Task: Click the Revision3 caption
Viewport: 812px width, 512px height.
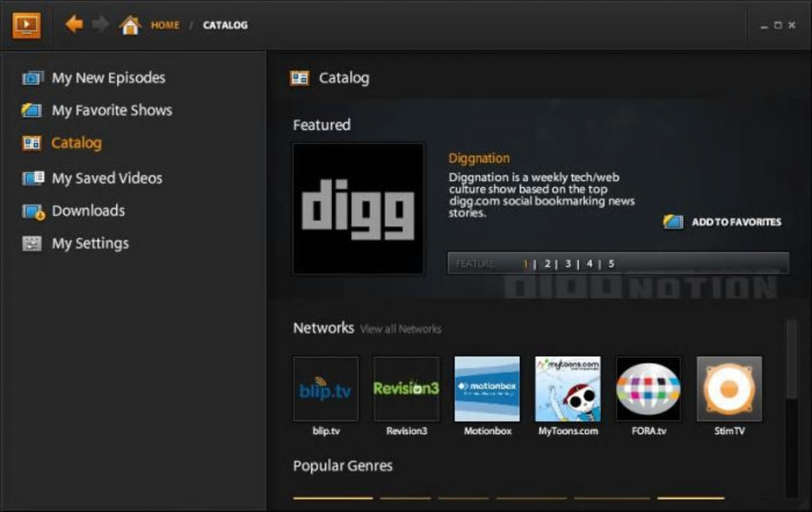Action: point(407,431)
